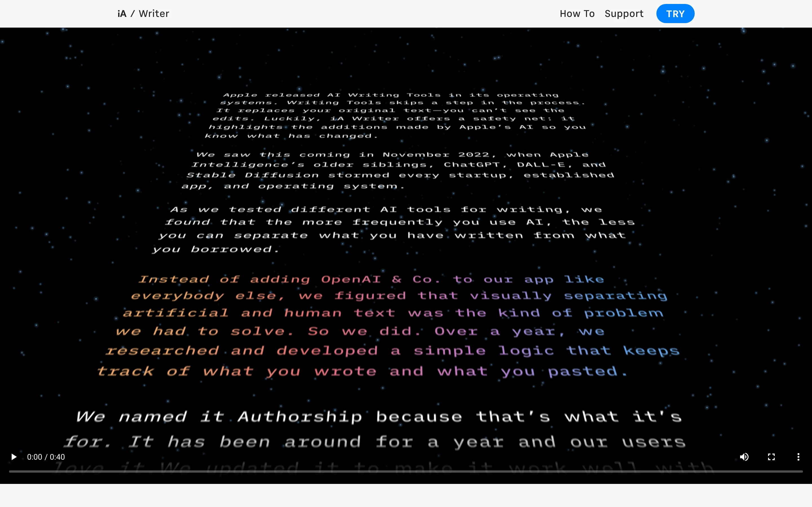Viewport: 812px width, 507px height.
Task: Click the 'you borrowed.' line in video
Action: click(215, 250)
